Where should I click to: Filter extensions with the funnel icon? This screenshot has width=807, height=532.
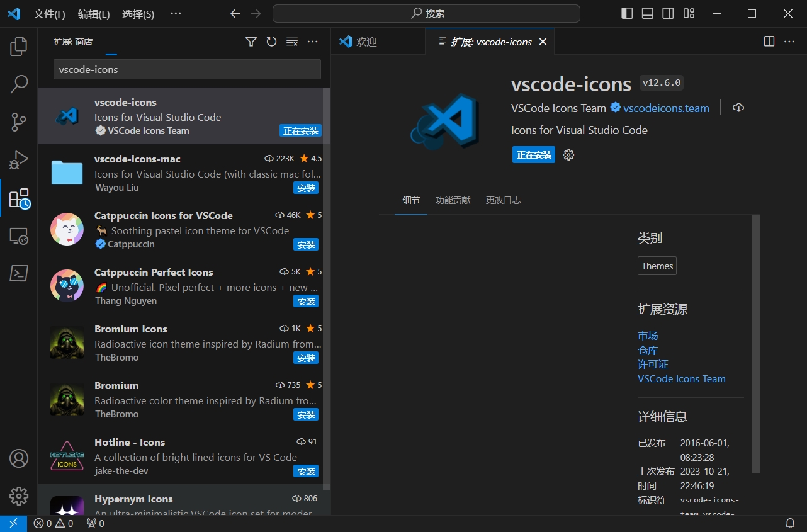click(x=251, y=42)
